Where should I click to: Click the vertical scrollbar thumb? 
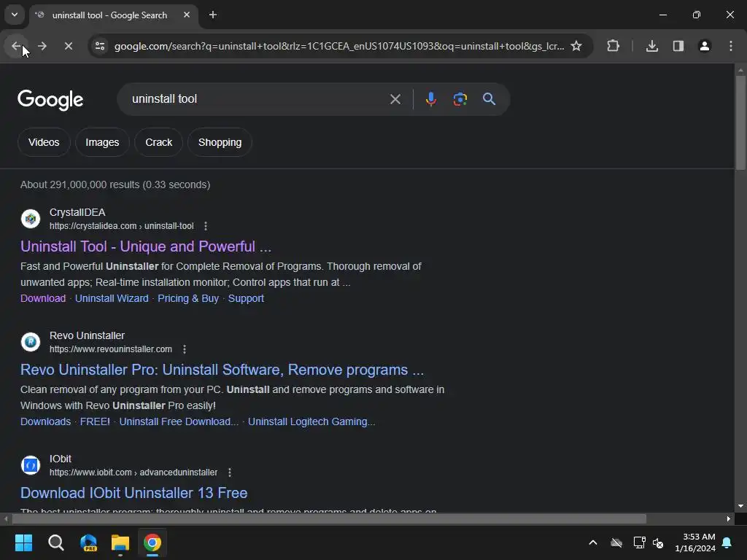740,122
